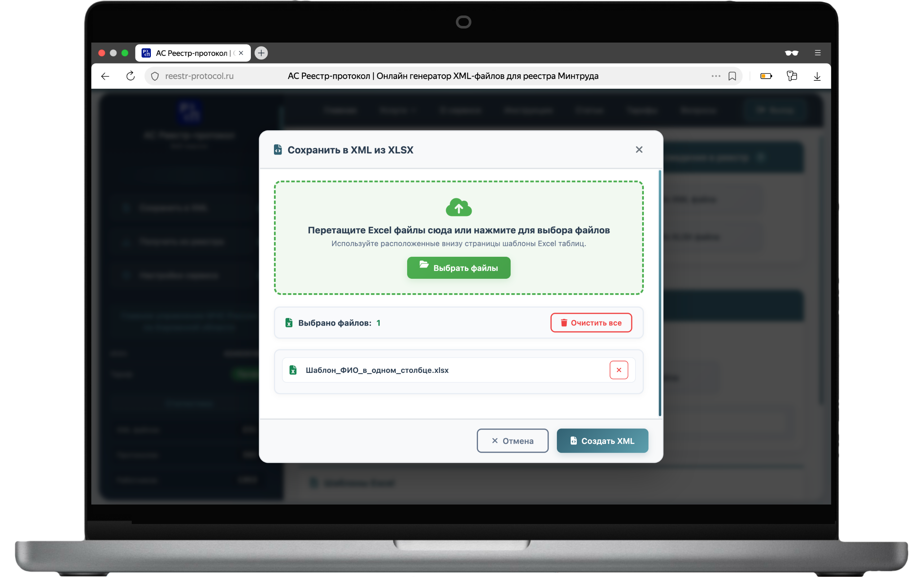924x577 pixels.
Task: Click the browser back arrow
Action: pyautogui.click(x=105, y=76)
